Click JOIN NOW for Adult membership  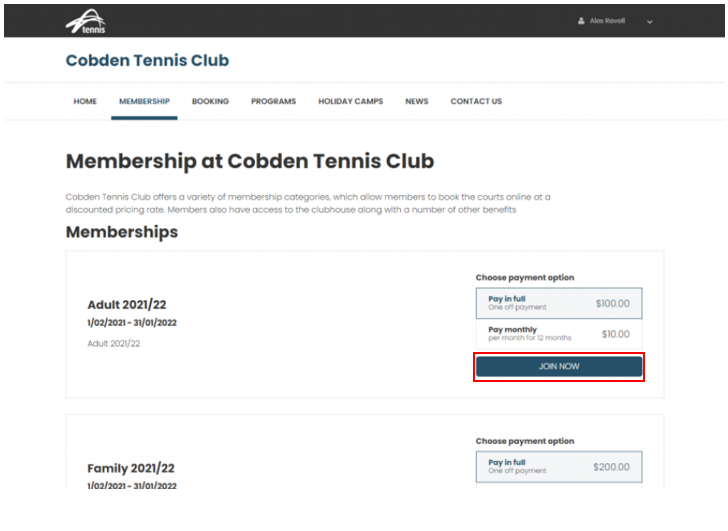[x=559, y=367]
